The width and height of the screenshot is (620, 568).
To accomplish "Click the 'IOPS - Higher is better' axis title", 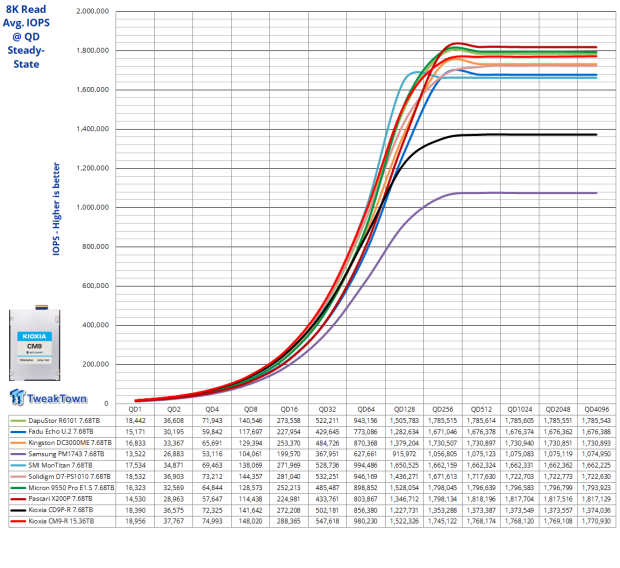I will (x=56, y=209).
